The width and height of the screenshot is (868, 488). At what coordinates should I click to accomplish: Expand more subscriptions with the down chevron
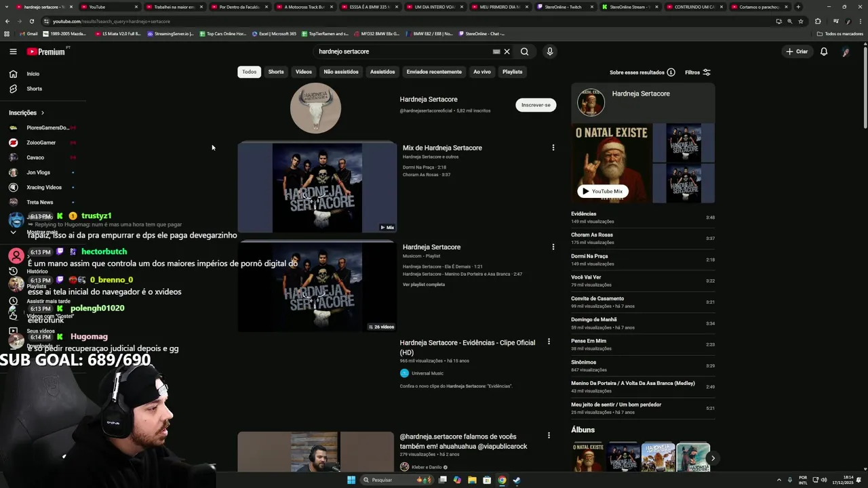pos(13,232)
